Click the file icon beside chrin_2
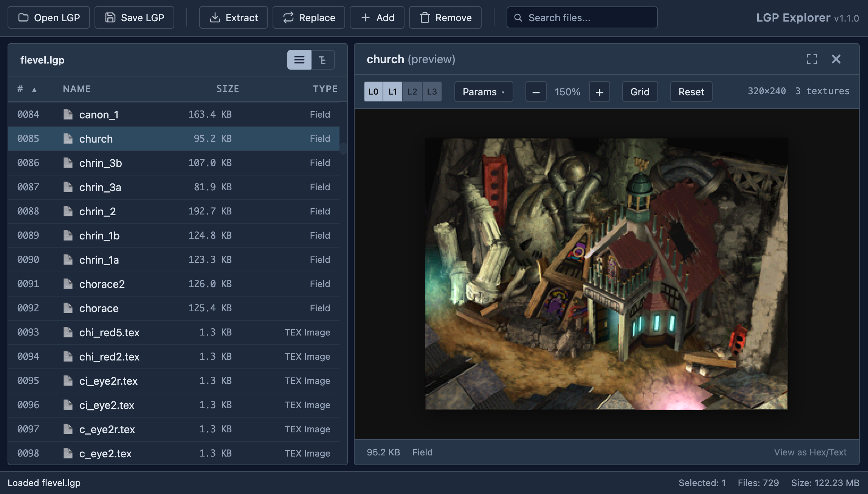This screenshot has width=868, height=494. pos(68,211)
